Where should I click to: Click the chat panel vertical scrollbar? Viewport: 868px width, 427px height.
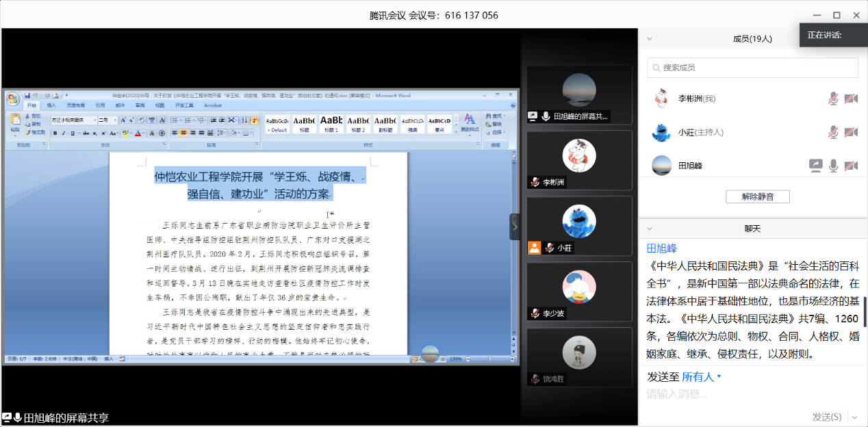(x=864, y=311)
